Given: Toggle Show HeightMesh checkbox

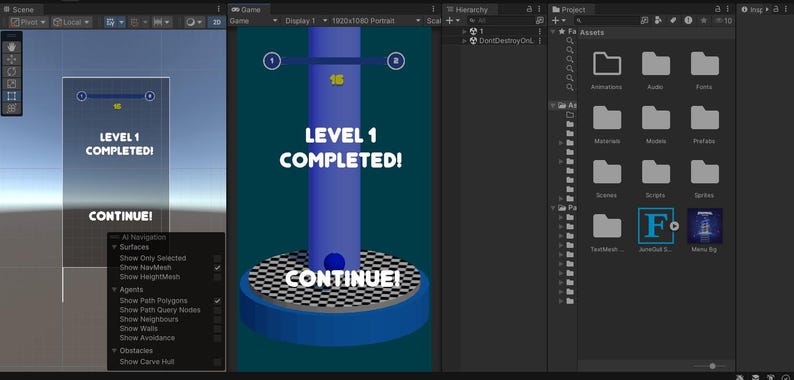Looking at the screenshot, I should pos(217,277).
